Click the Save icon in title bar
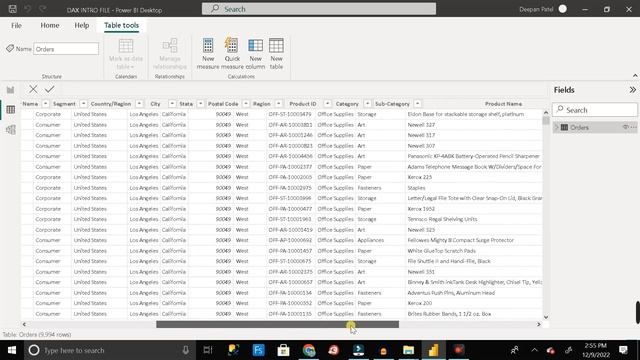This screenshot has width=640, height=360. coord(12,9)
